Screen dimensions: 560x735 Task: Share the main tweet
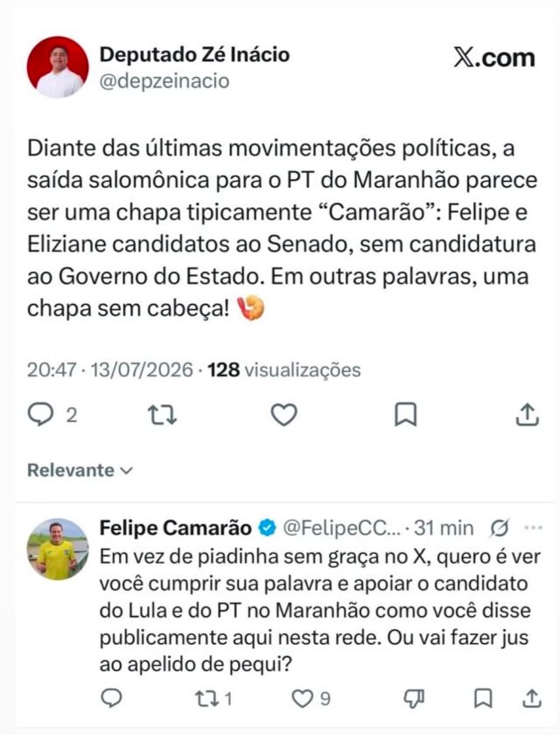point(528,415)
